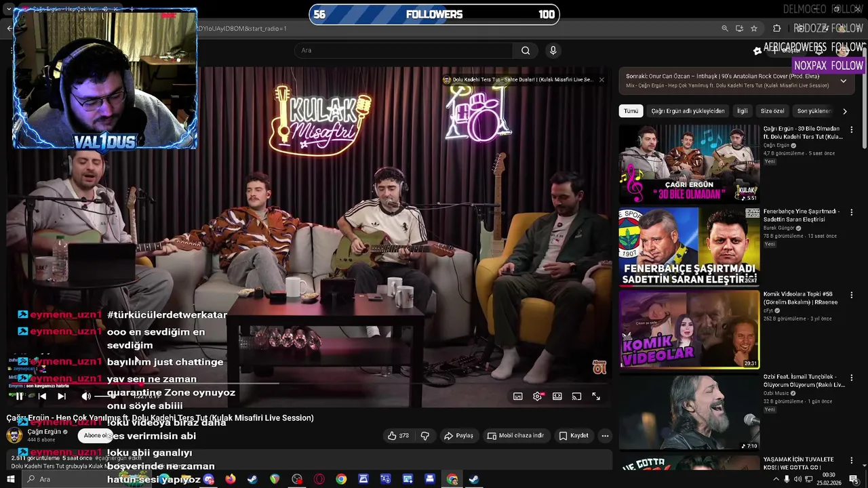
Task: Show hidden system tray icons
Action: [x=776, y=479]
